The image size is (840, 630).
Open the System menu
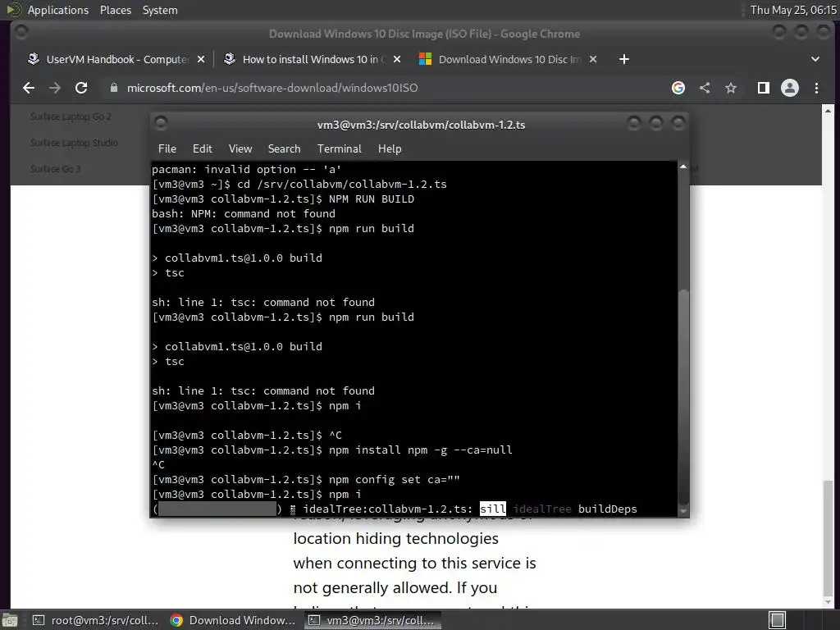[x=160, y=10]
